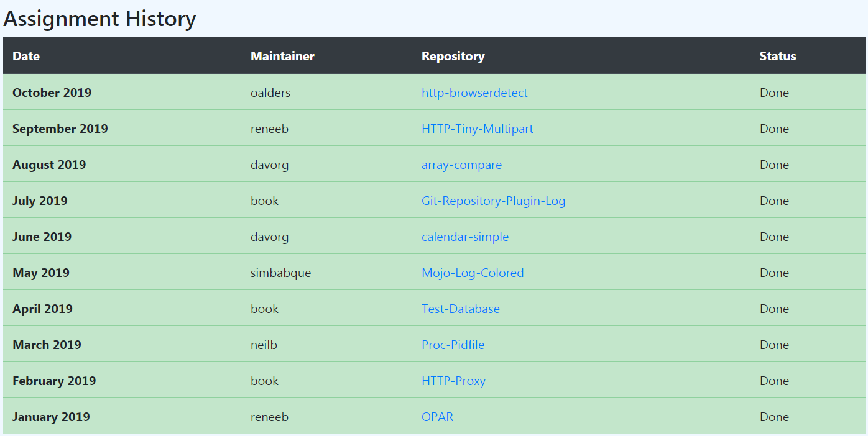
Task: Open the HTTP-Tiny-Multipart repository link
Action: pyautogui.click(x=478, y=129)
